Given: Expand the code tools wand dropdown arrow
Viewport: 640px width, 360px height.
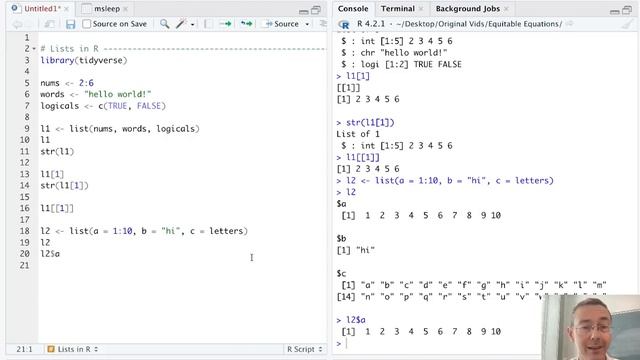Looking at the screenshot, I should tap(192, 24).
